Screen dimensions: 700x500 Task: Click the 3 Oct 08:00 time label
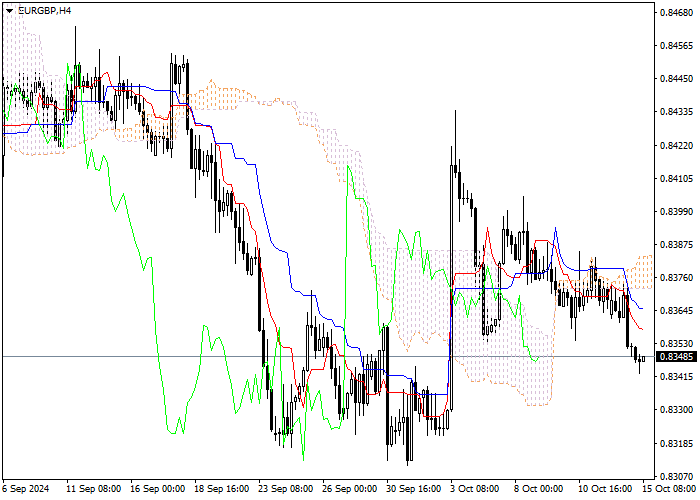475,489
